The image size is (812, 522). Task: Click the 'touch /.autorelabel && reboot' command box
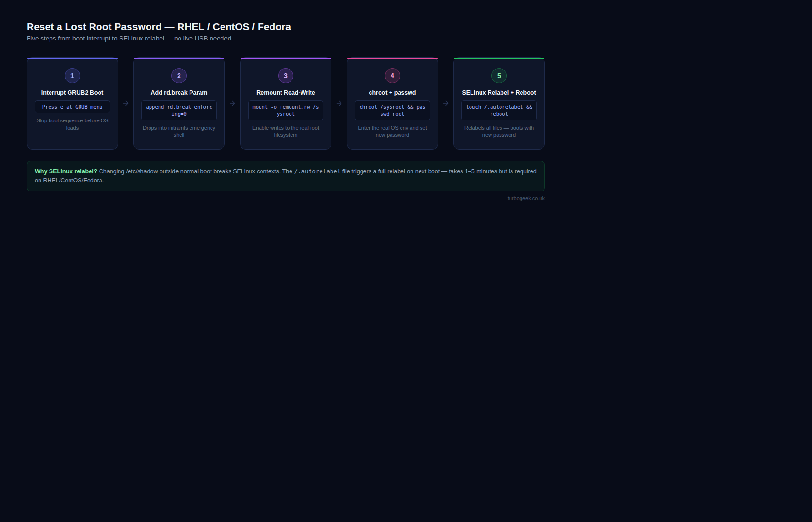[x=499, y=110]
